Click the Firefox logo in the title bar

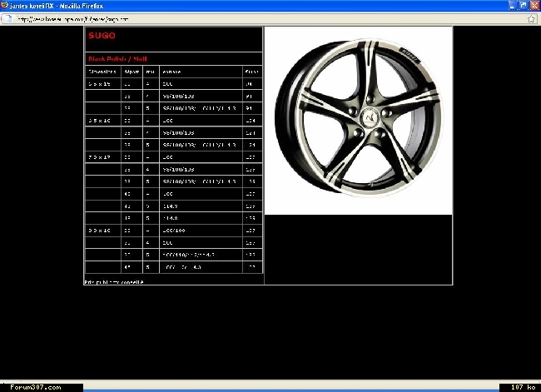pos(4,5)
